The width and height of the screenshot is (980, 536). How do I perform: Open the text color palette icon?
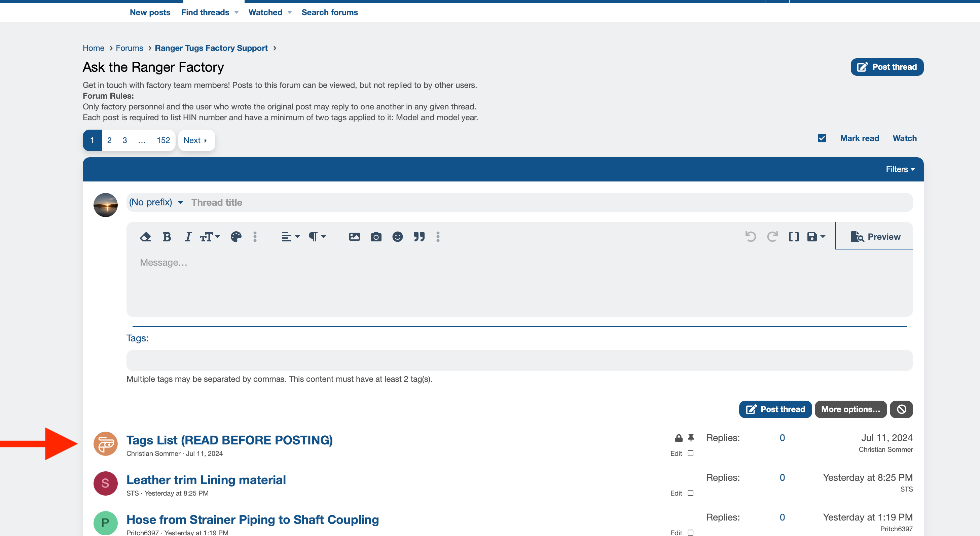235,236
